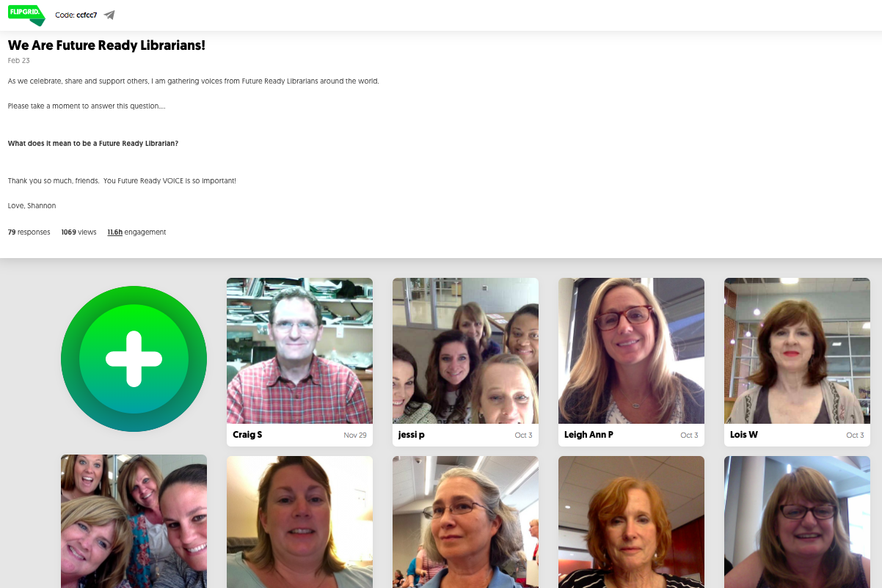Click the 79 responses count
The image size is (882, 588).
(29, 232)
